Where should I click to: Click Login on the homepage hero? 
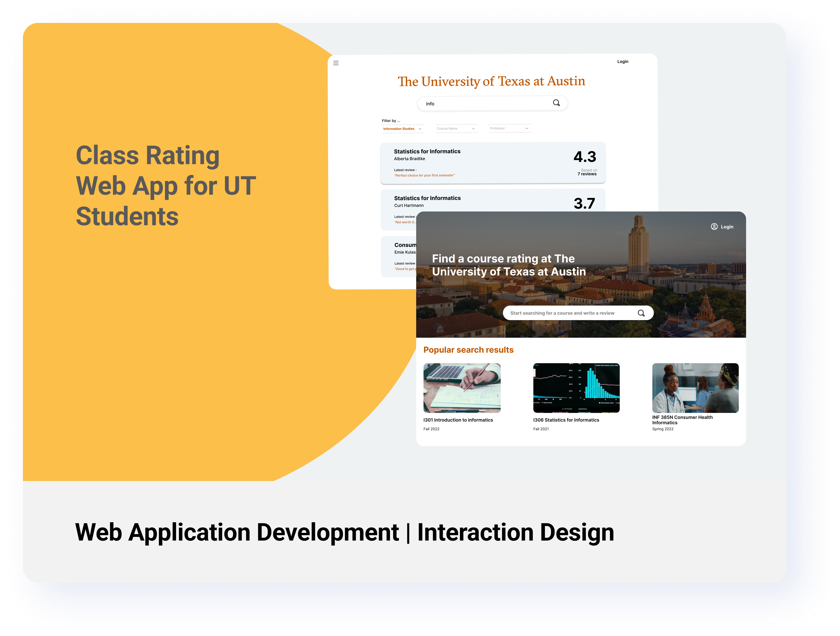click(727, 227)
